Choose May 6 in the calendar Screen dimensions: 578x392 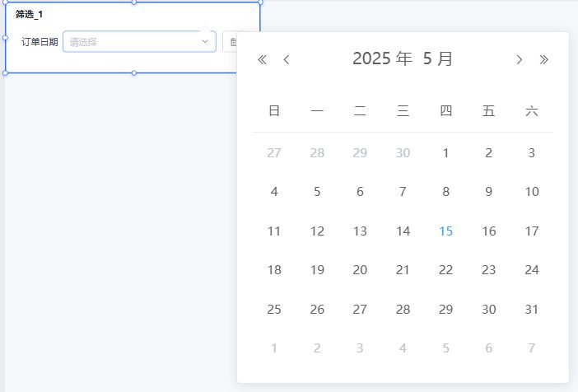[360, 192]
